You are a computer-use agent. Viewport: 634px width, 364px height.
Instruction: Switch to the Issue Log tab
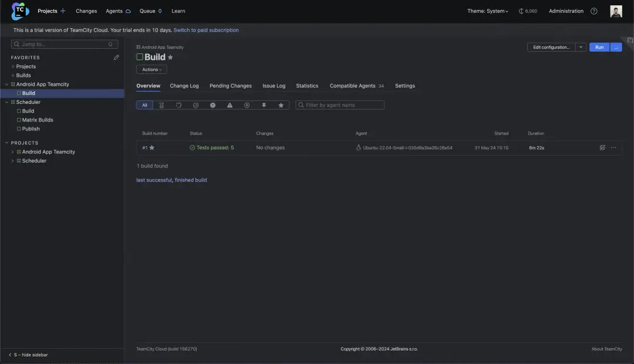click(x=274, y=86)
